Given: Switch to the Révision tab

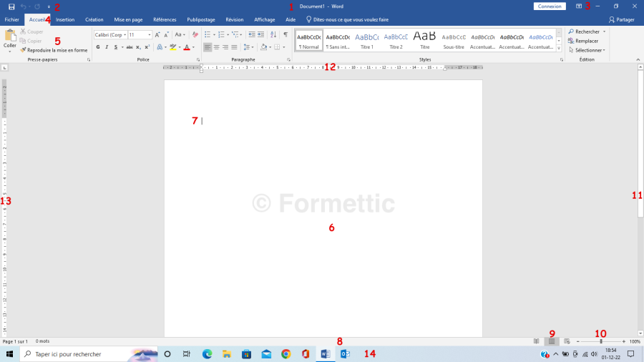Looking at the screenshot, I should point(235,19).
